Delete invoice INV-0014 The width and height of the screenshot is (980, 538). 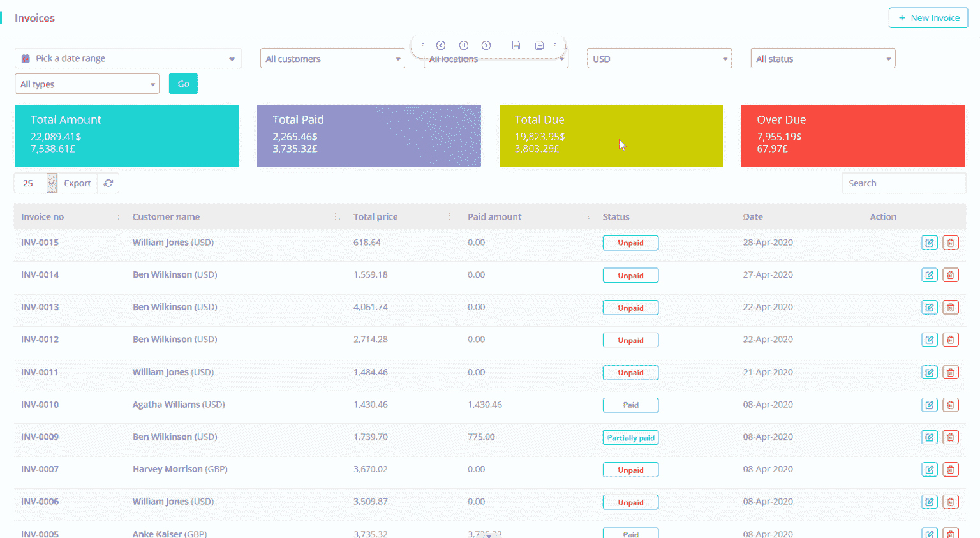point(950,275)
